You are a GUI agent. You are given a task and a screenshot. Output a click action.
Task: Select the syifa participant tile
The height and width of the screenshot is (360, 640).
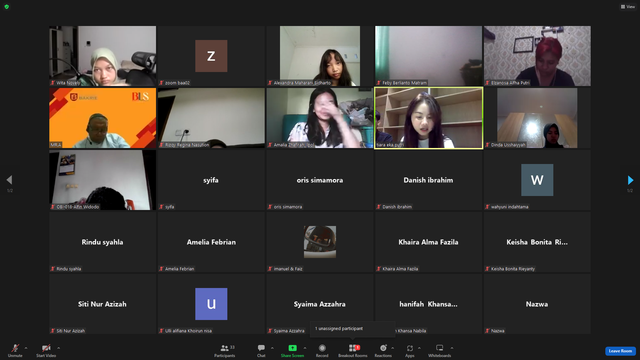(211, 180)
